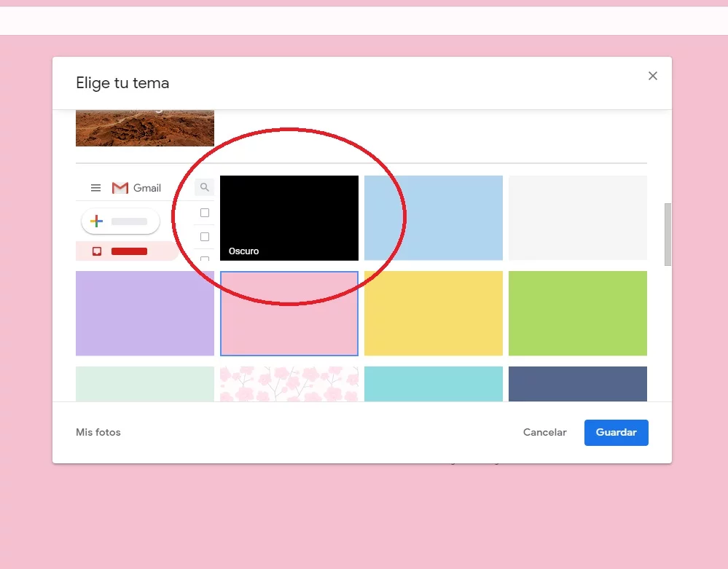Open Mis fotos
Image resolution: width=728 pixels, height=569 pixels.
[x=98, y=432]
